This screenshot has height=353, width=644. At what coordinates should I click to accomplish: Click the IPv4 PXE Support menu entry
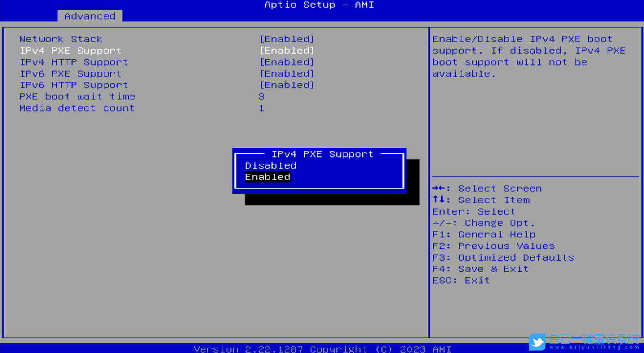(70, 50)
